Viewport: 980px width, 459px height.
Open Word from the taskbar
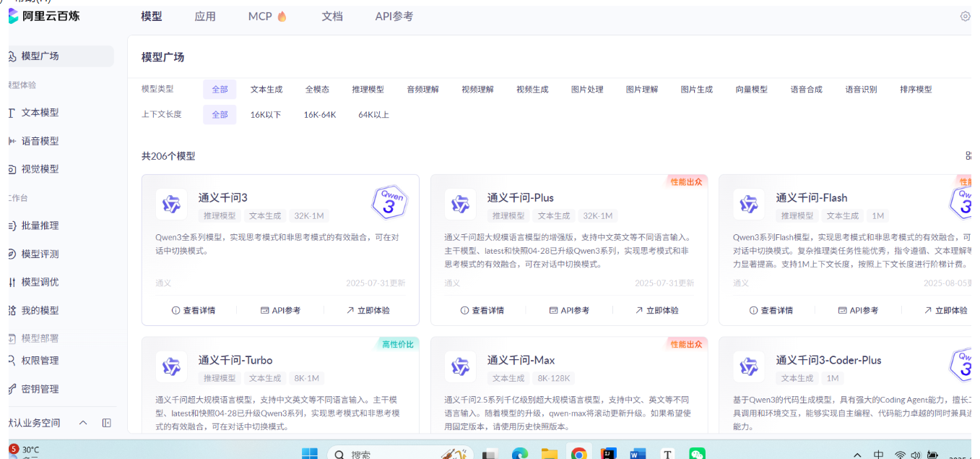(x=638, y=453)
